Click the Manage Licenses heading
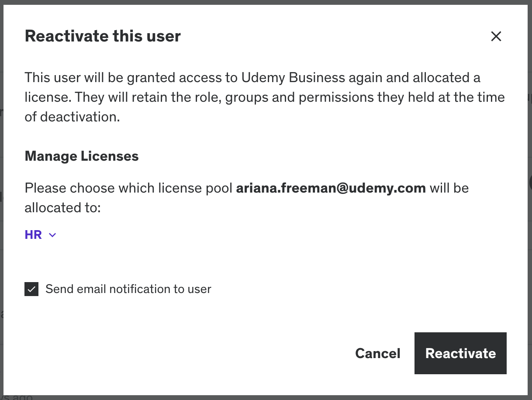 82,156
